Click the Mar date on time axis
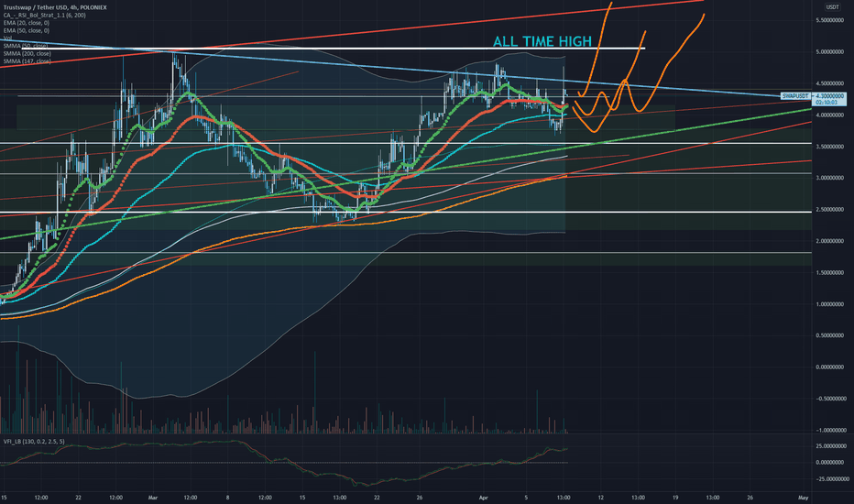Screen dimensions: 854x504 (153, 498)
